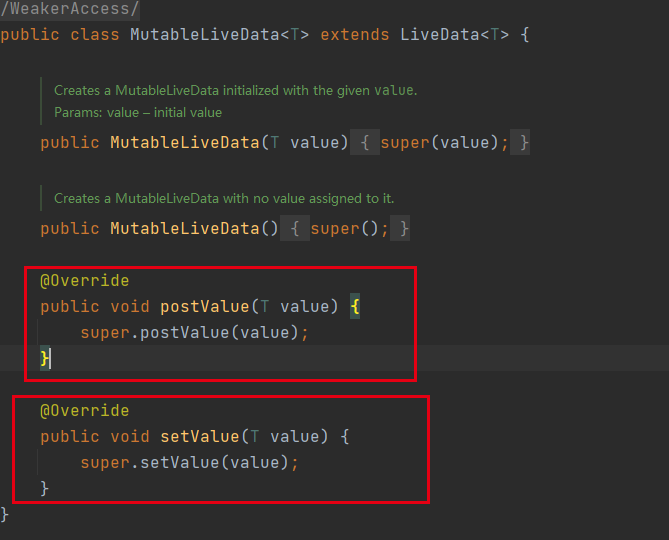This screenshot has height=540, width=669.
Task: Click the extends keyword
Action: click(x=355, y=35)
